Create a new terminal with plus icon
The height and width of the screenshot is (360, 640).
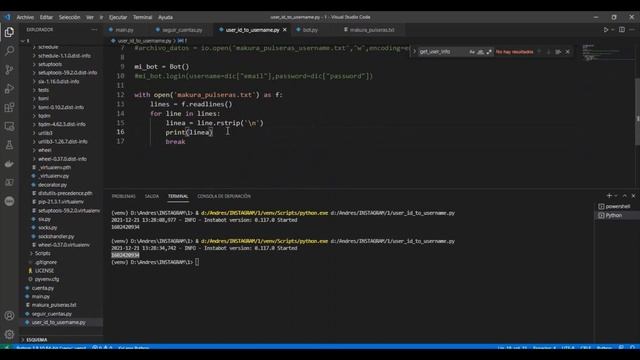click(609, 196)
